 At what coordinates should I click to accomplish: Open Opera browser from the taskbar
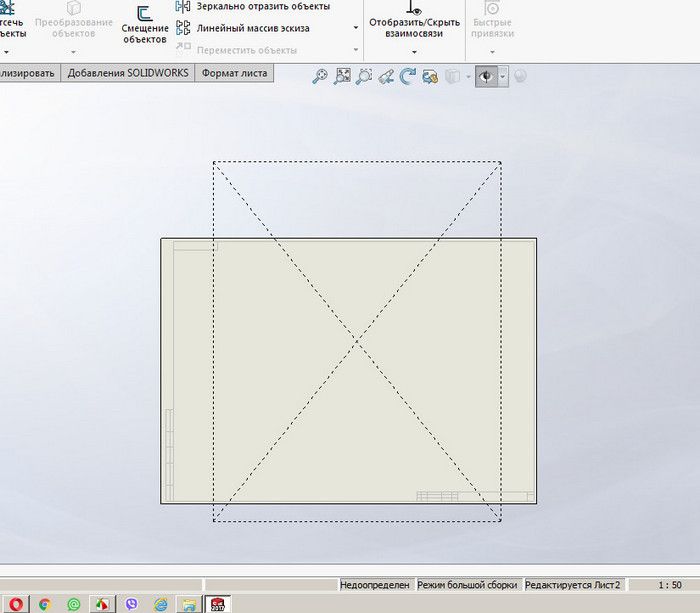[x=15, y=604]
